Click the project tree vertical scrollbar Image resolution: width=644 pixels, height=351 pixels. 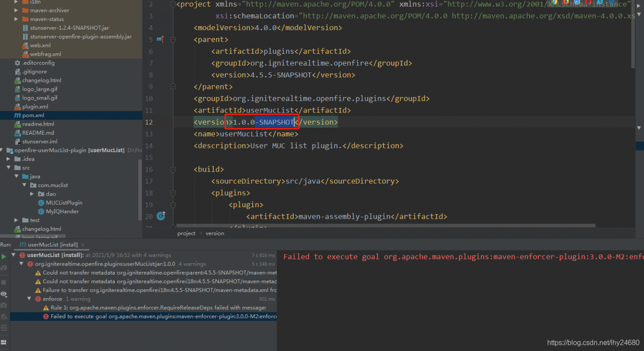(140, 191)
